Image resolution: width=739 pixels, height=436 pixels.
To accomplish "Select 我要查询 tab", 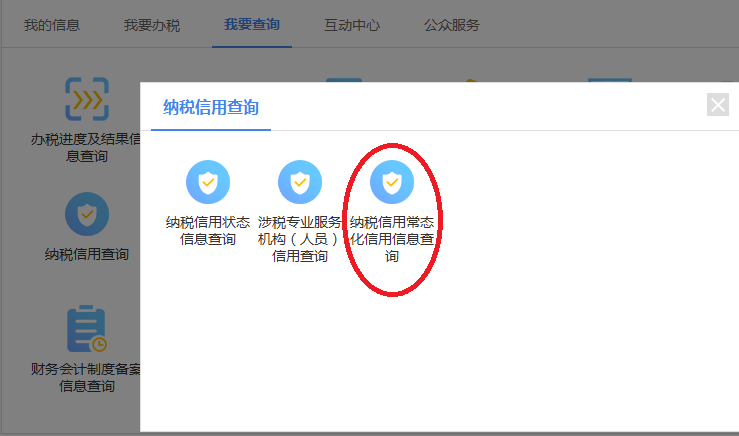I will pos(252,25).
